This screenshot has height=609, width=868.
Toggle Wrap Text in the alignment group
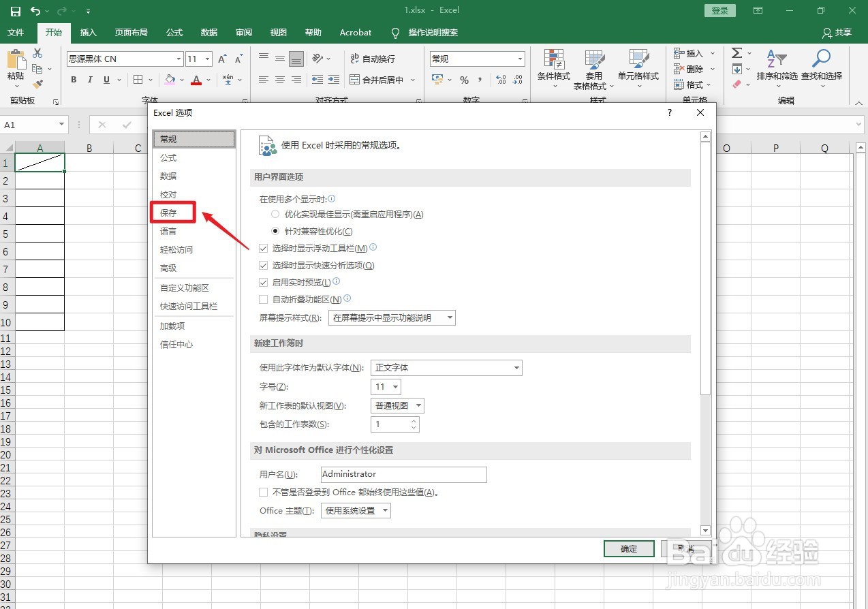pos(373,59)
